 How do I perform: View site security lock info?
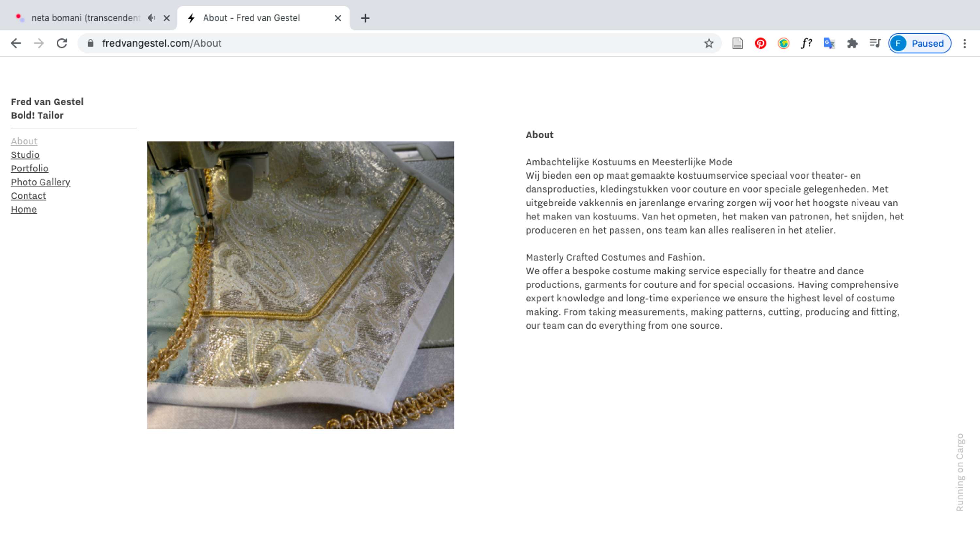[90, 43]
